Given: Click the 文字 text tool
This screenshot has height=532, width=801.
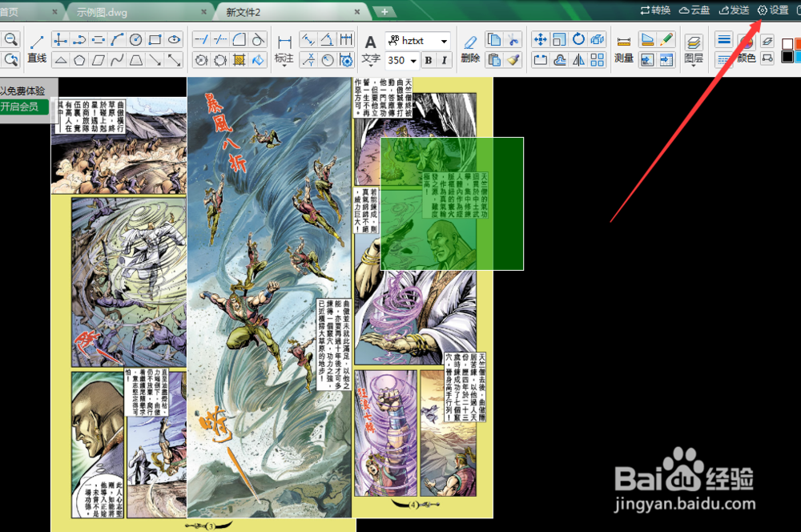Looking at the screenshot, I should click(371, 49).
